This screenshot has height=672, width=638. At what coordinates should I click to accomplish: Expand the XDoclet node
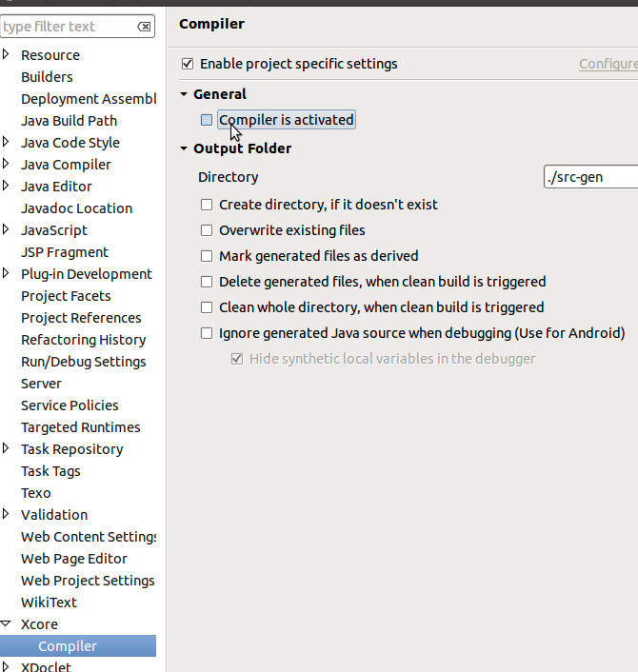tap(6, 666)
